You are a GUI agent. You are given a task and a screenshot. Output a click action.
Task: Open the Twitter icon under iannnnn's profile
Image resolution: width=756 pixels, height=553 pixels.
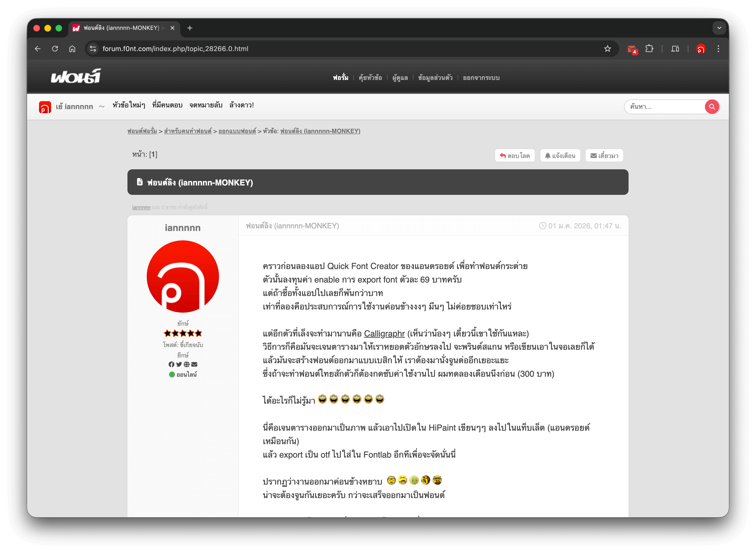point(179,364)
